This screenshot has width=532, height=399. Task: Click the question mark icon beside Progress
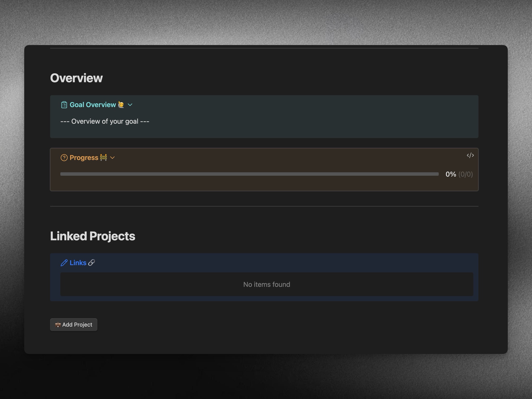[x=64, y=158]
